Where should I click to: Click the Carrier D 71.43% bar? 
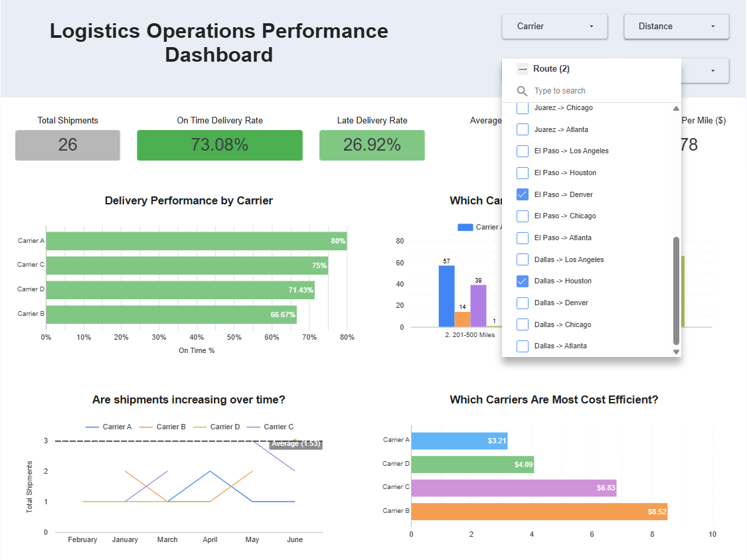[181, 290]
